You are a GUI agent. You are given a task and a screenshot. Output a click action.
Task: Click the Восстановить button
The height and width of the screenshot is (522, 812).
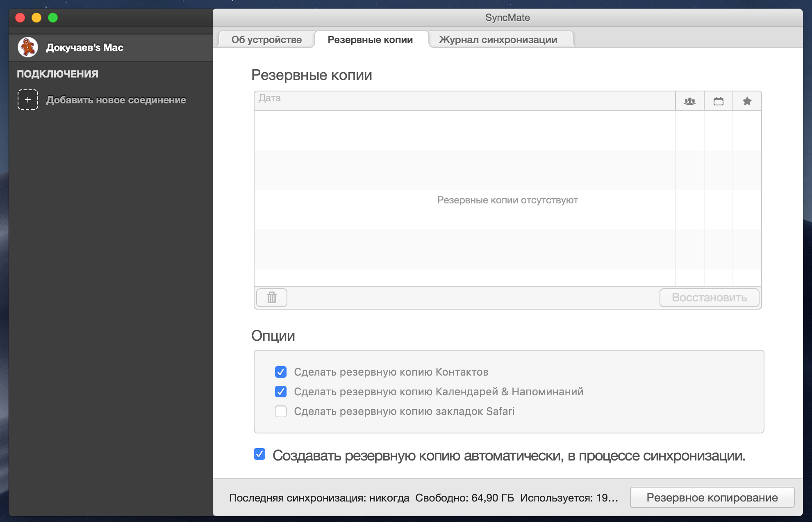(709, 298)
